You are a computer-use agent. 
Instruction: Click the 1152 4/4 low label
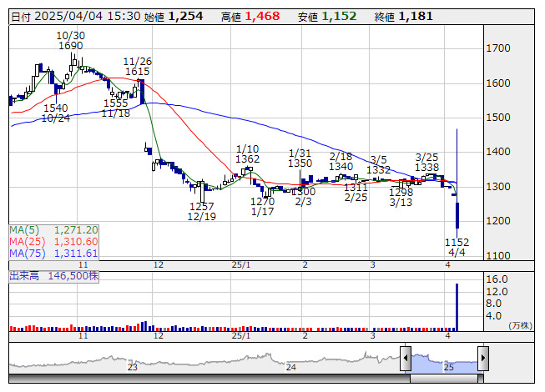pyautogui.click(x=457, y=247)
